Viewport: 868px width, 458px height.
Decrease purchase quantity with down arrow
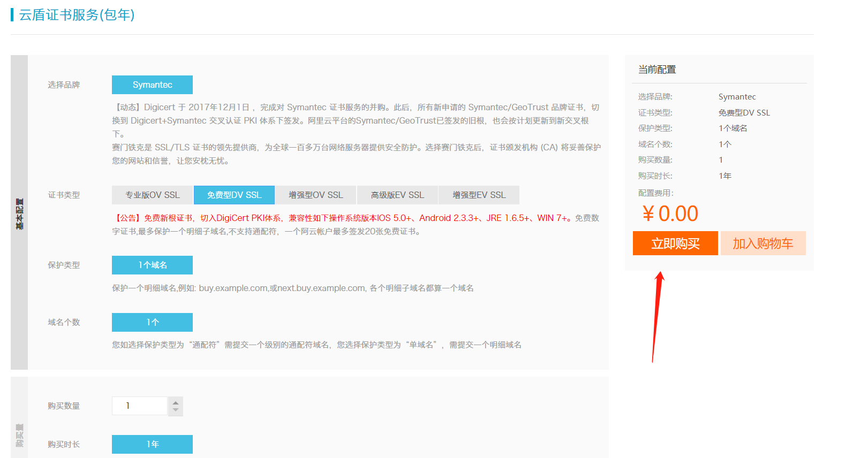point(176,410)
